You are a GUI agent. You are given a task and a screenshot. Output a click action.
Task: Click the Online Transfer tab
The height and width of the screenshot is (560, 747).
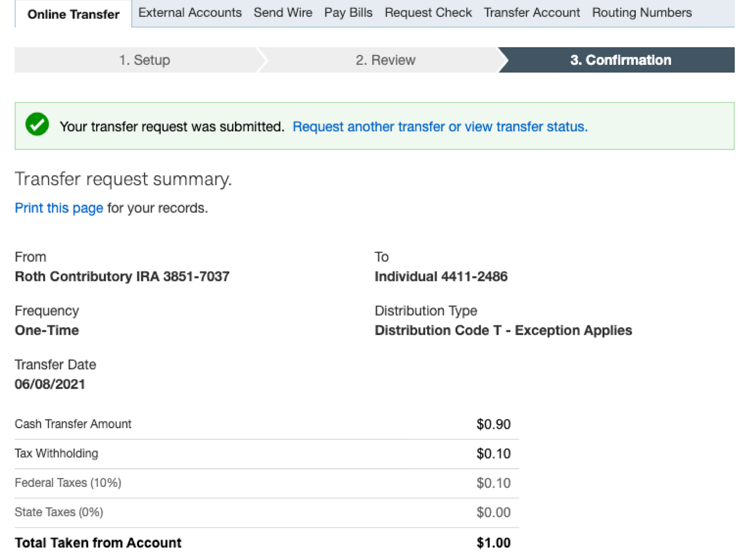point(73,14)
